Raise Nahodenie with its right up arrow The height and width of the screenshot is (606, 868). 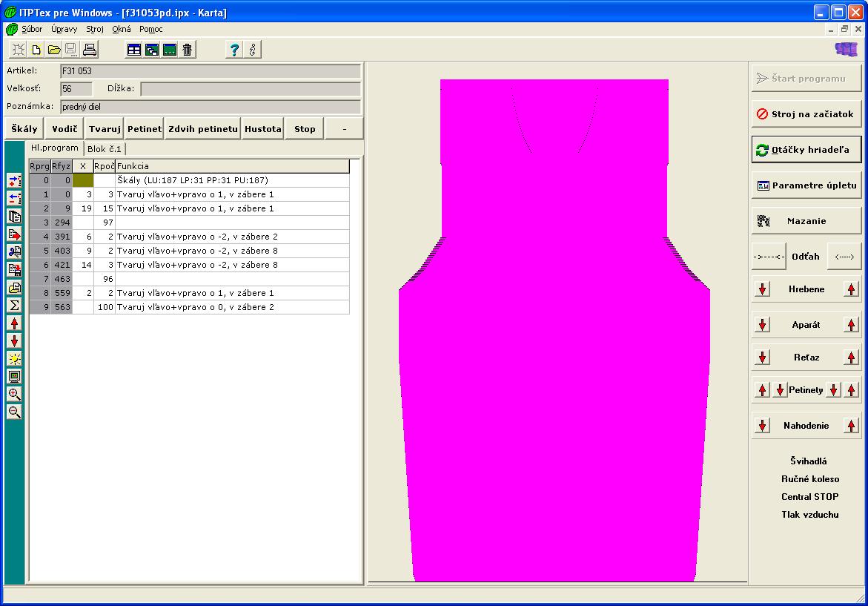coord(851,426)
